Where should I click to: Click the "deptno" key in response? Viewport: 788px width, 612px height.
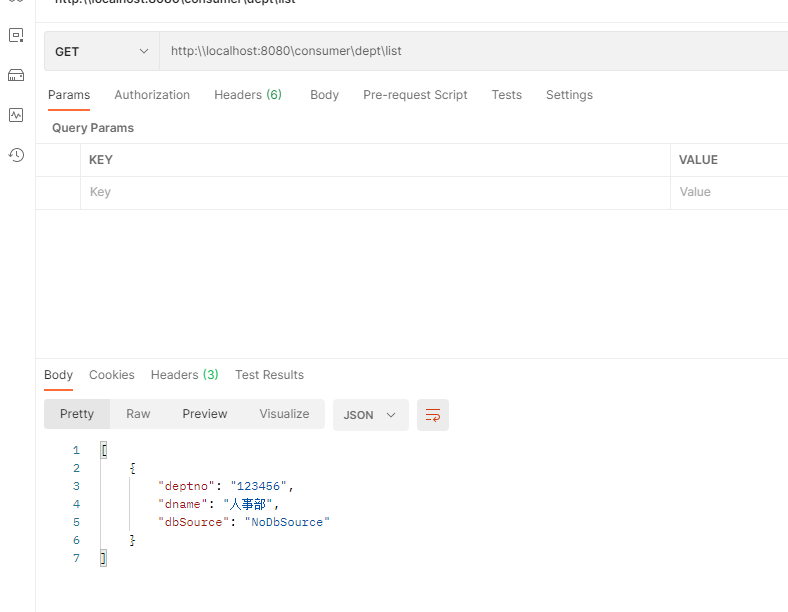(186, 486)
